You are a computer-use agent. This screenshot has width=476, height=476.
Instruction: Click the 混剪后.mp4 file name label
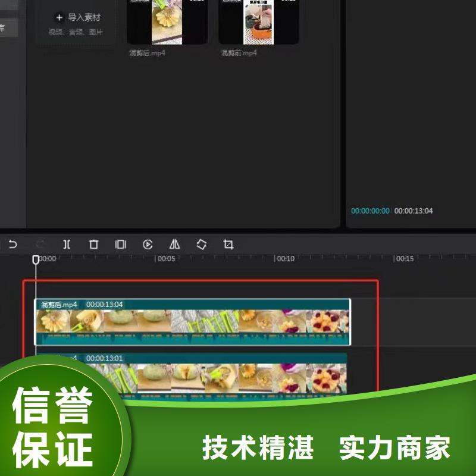click(x=147, y=53)
